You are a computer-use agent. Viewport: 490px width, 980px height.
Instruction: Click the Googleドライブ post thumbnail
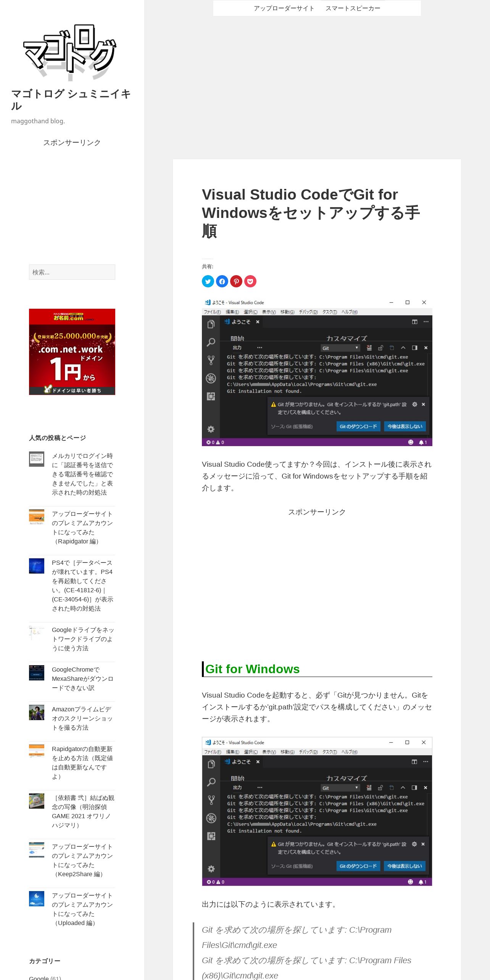[x=37, y=633]
